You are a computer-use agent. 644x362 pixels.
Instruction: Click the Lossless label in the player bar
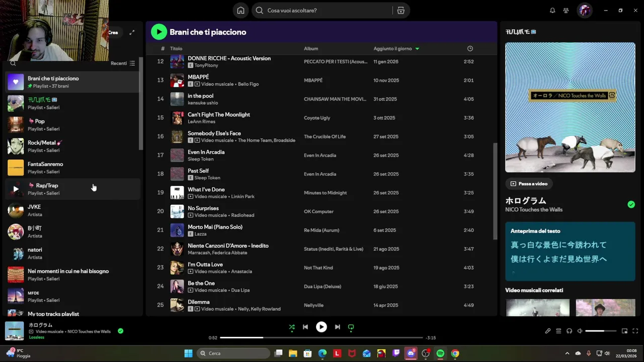coord(37,337)
